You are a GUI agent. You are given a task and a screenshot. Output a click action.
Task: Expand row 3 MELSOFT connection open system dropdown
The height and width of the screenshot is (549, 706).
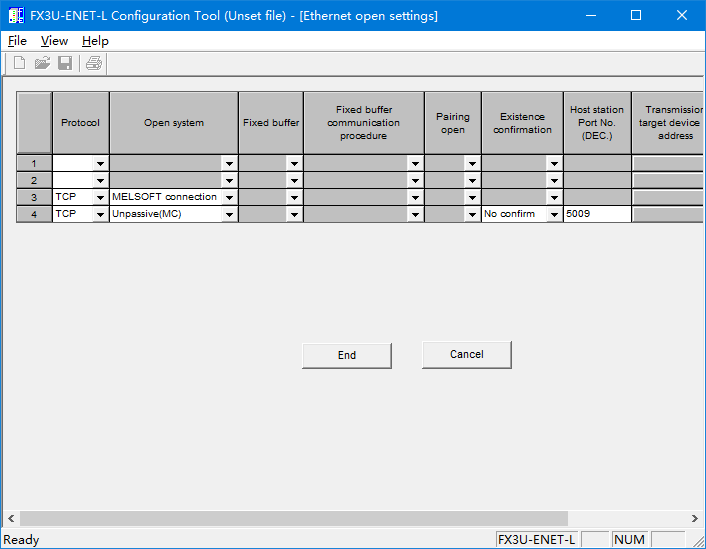(x=229, y=198)
